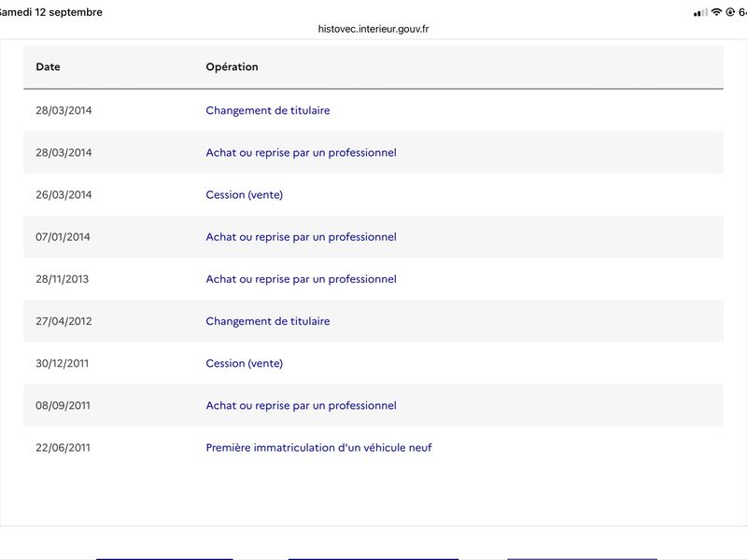Tap the orientation lock status icon
747x560 pixels.
(730, 12)
